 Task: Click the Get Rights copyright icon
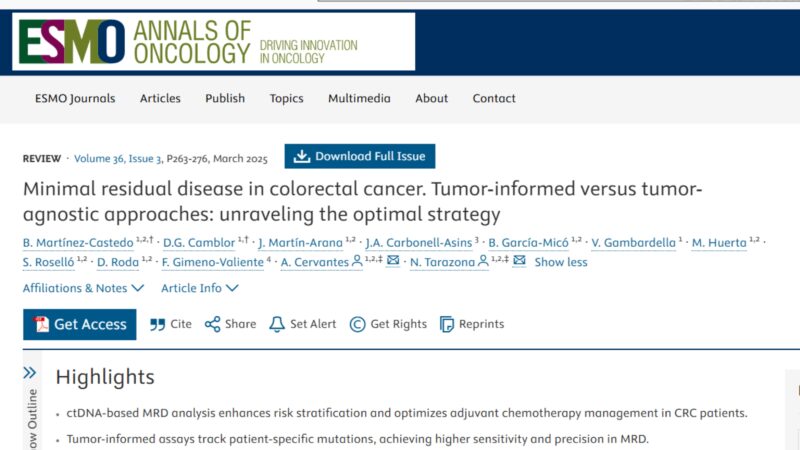coord(357,324)
